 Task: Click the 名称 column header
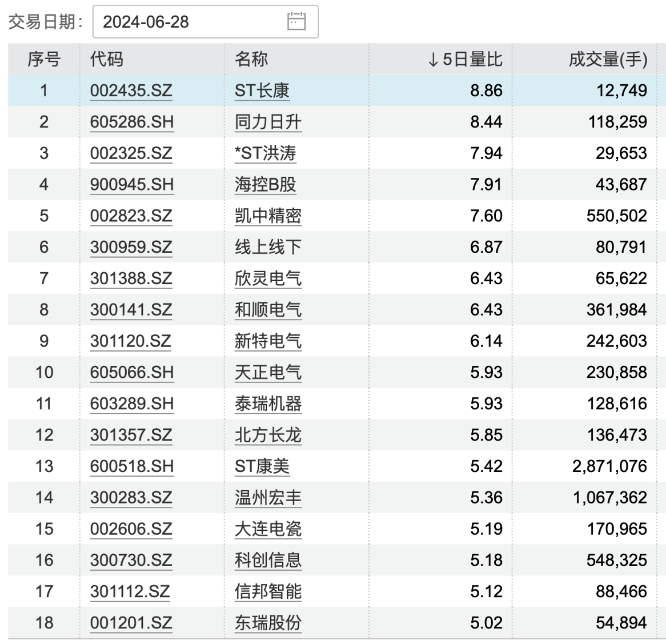(x=251, y=59)
